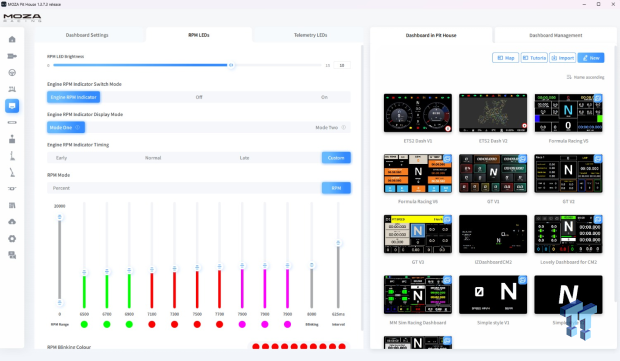Open the wheel base motor settings icon
Viewport: 620px width, 361px height.
coord(12,56)
